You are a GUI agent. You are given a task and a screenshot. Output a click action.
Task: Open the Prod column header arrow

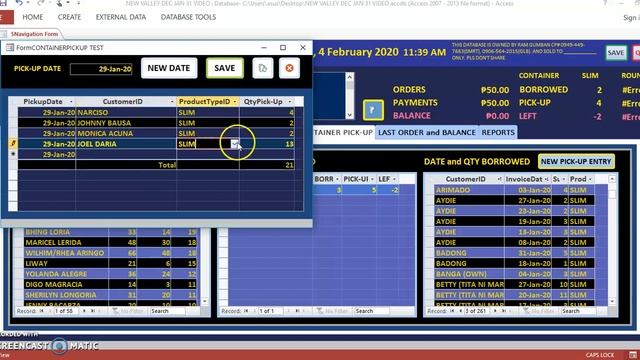click(x=590, y=179)
